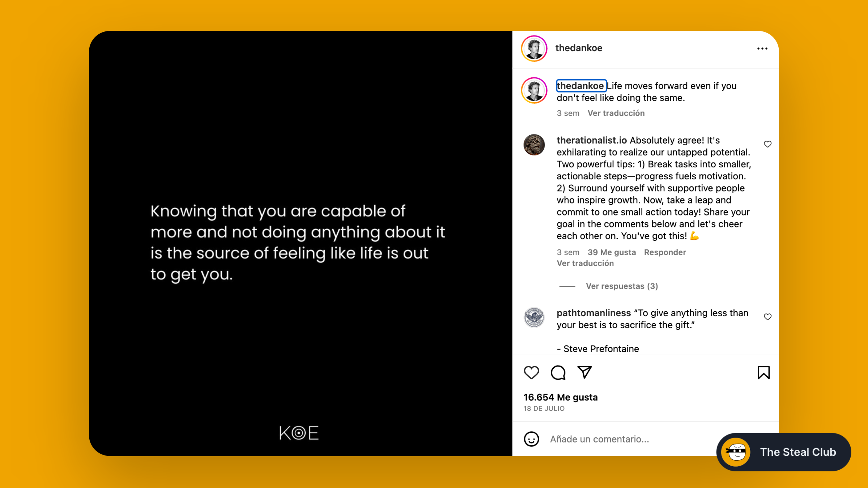Click The Steal Club ninja badge
Screen dimensions: 868x488
[783, 452]
